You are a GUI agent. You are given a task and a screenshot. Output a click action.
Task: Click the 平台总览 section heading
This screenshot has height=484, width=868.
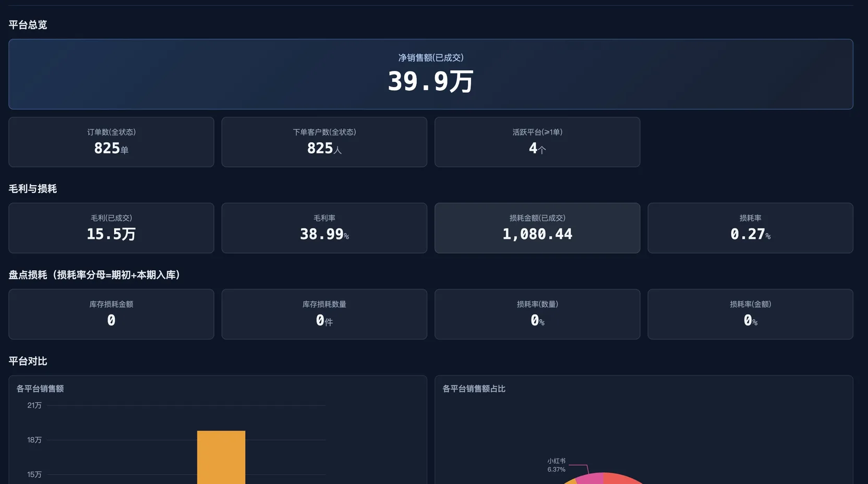28,25
